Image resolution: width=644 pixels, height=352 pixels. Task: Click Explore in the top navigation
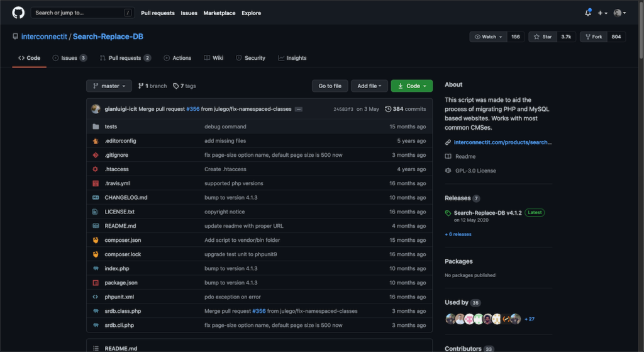251,13
